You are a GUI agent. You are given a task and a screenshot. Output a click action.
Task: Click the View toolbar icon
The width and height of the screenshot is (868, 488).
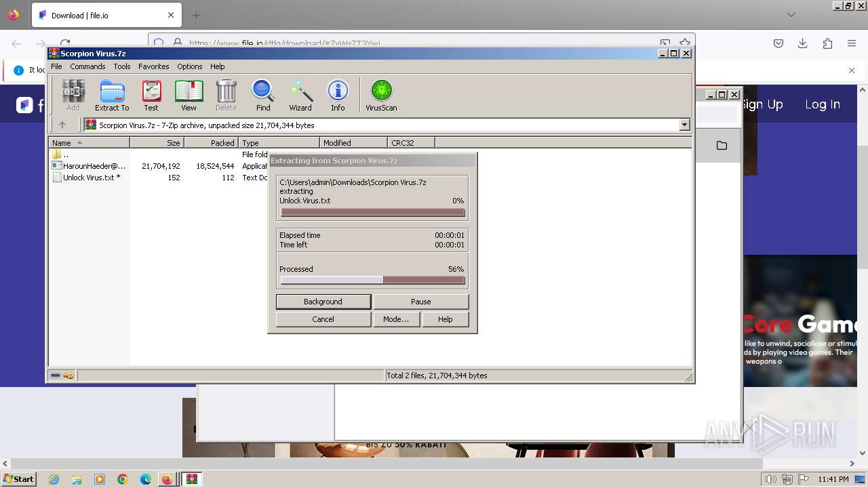189,95
